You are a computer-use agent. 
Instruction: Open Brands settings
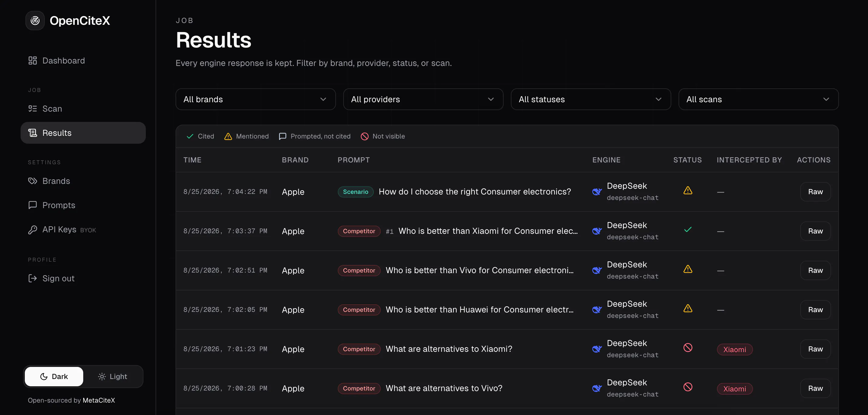83,181
